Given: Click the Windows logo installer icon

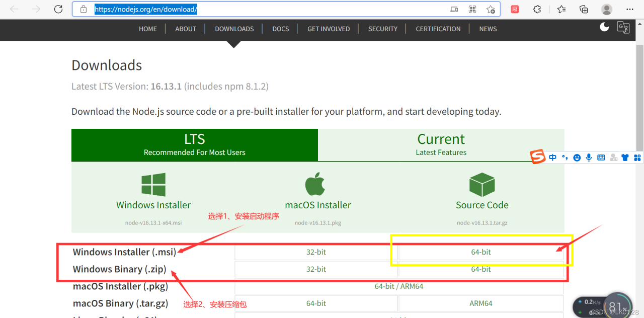Looking at the screenshot, I should click(x=153, y=185).
